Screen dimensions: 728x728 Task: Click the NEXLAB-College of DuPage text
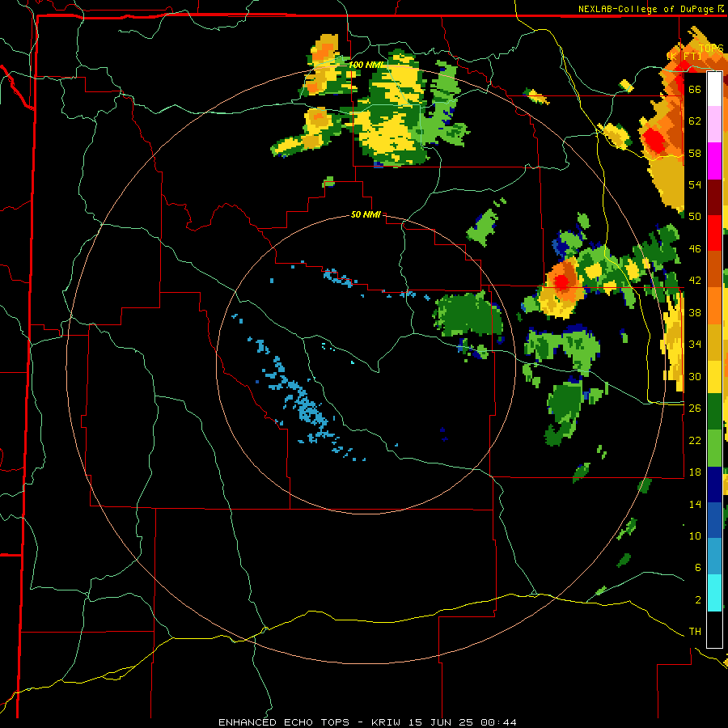tap(645, 9)
